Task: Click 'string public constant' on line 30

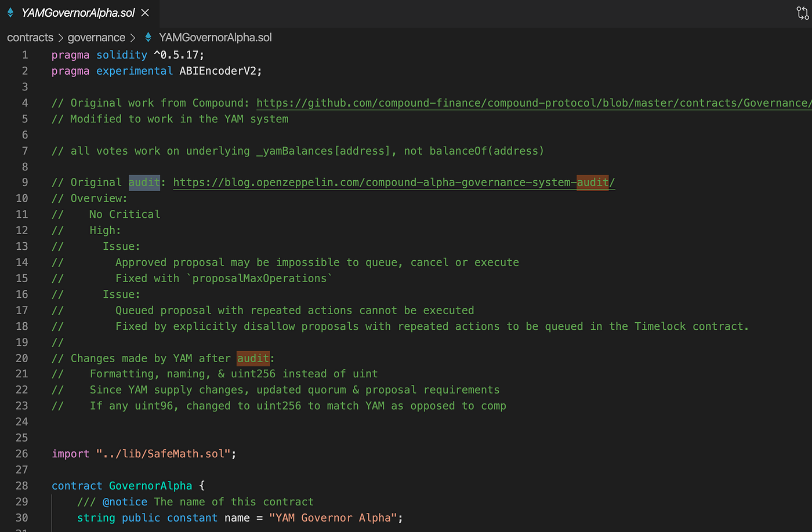Action: click(147, 518)
